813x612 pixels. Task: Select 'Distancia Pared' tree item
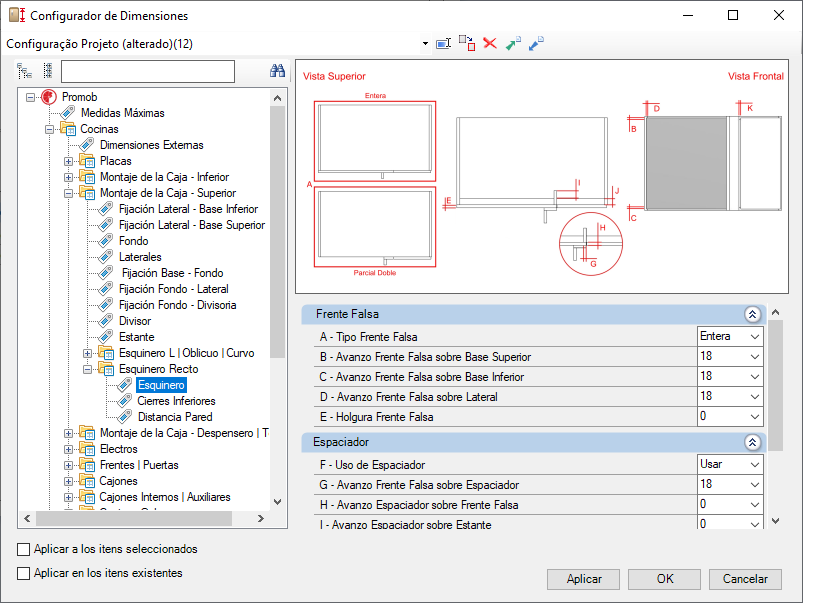pos(175,418)
